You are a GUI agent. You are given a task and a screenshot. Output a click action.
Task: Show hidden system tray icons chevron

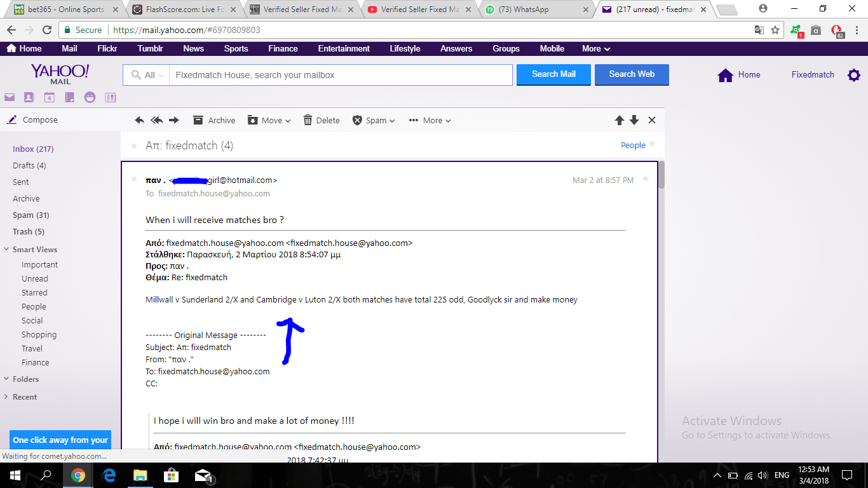click(717, 475)
